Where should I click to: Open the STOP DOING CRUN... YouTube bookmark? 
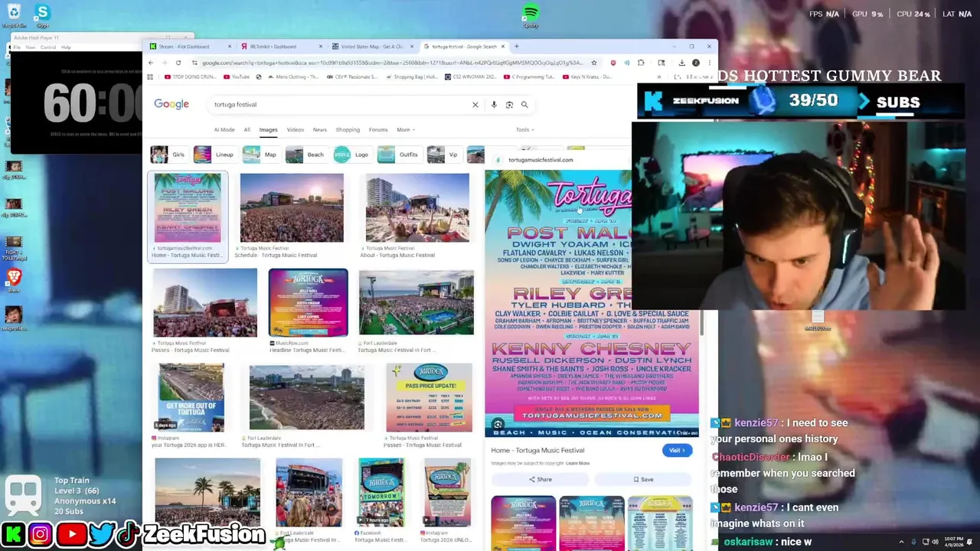point(190,77)
